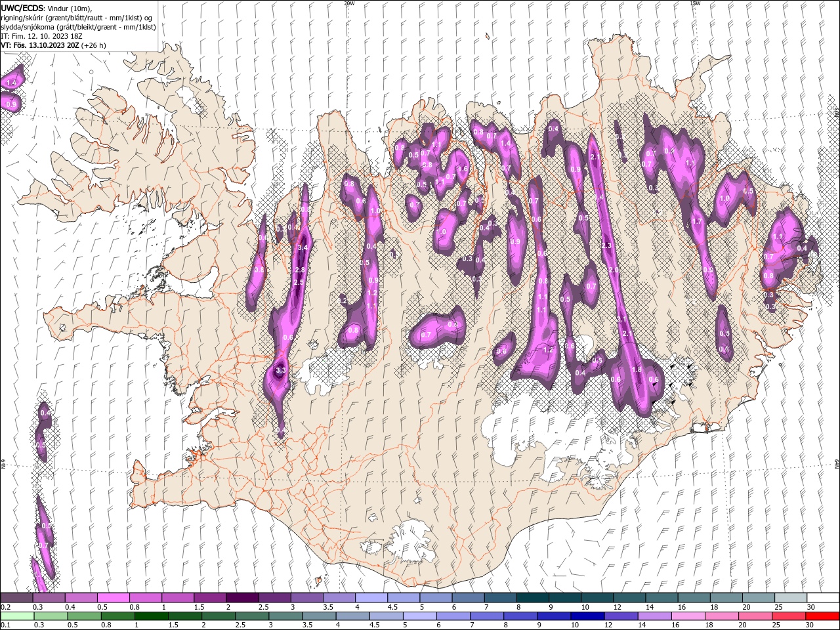840x630 pixels.
Task: Click the 15W longitude label
Action: pos(695,3)
